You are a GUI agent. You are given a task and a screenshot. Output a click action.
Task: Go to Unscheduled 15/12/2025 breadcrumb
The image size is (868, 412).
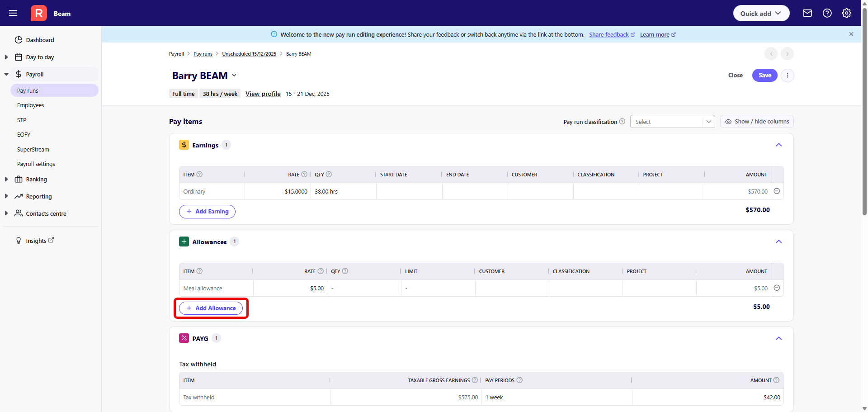click(x=249, y=54)
